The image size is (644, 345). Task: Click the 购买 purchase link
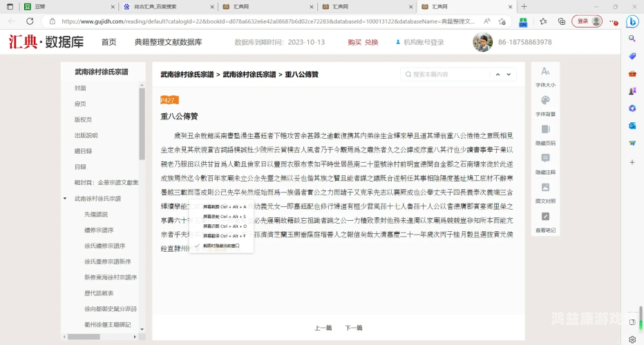pos(354,42)
